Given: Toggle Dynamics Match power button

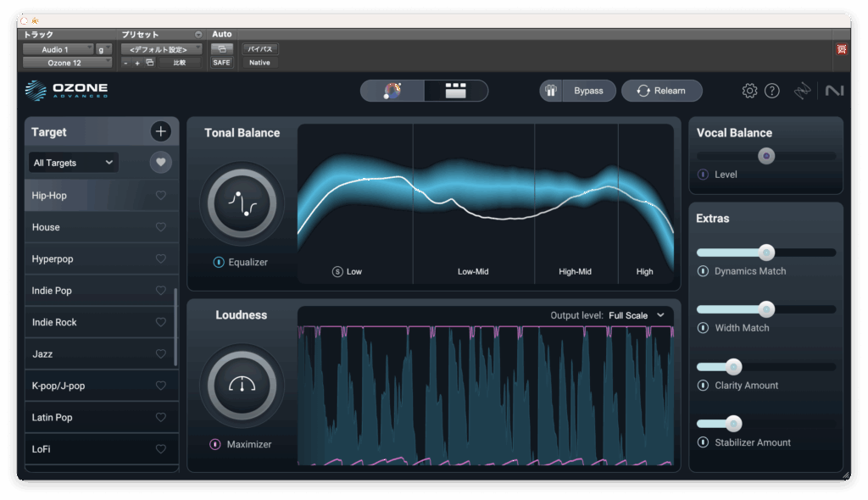Looking at the screenshot, I should pyautogui.click(x=703, y=271).
